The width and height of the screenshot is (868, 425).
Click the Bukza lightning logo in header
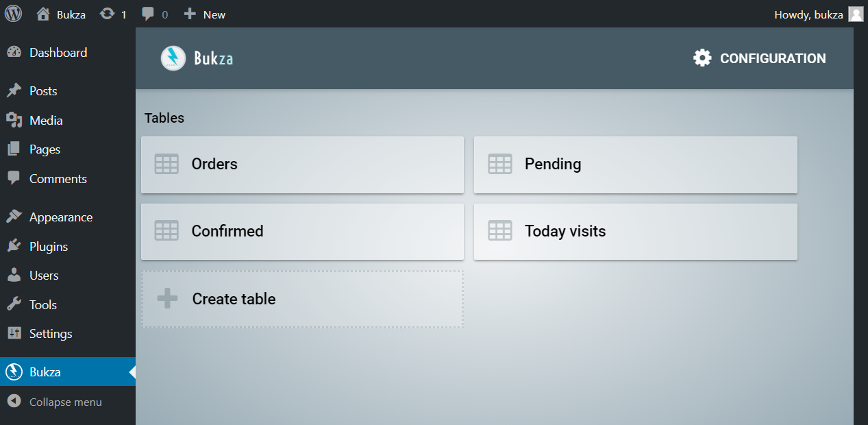(x=173, y=58)
